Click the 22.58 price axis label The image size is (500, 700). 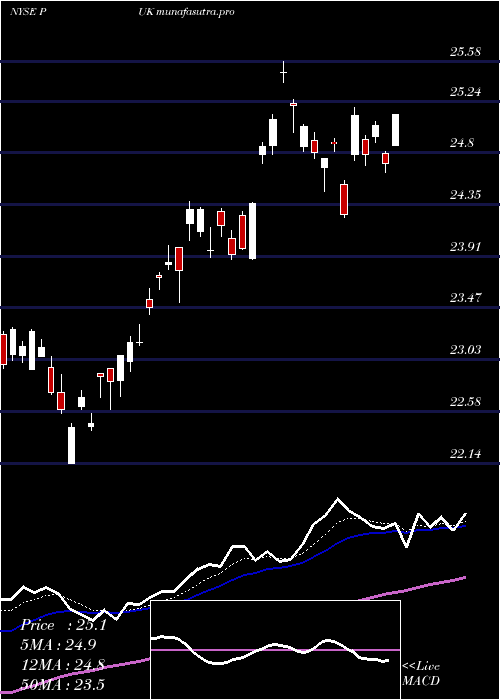click(x=465, y=402)
